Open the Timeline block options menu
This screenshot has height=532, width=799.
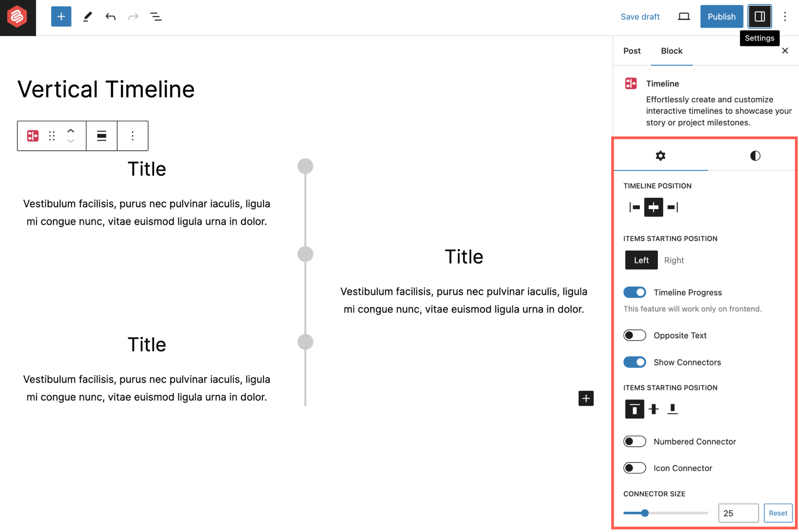(x=132, y=136)
